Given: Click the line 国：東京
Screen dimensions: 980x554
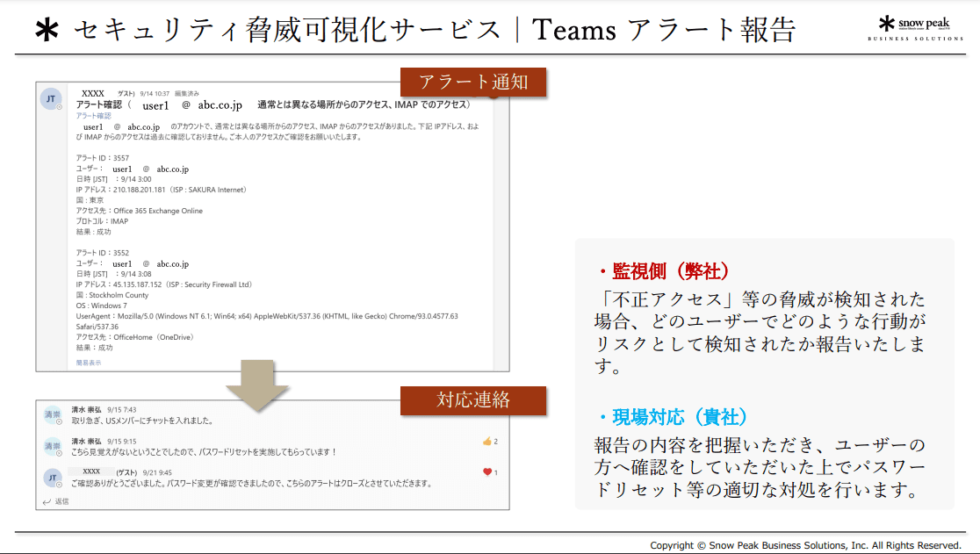Looking at the screenshot, I should click(x=90, y=200).
